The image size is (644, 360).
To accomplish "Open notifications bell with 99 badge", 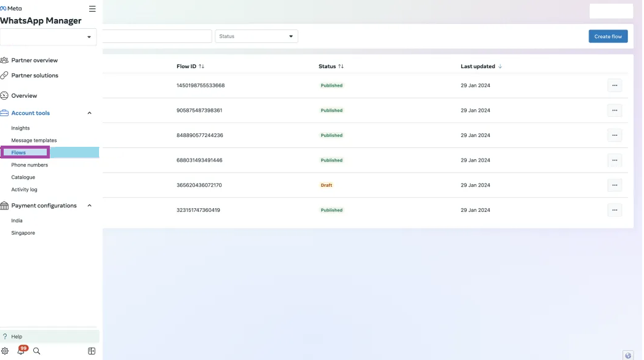I will coord(21,351).
